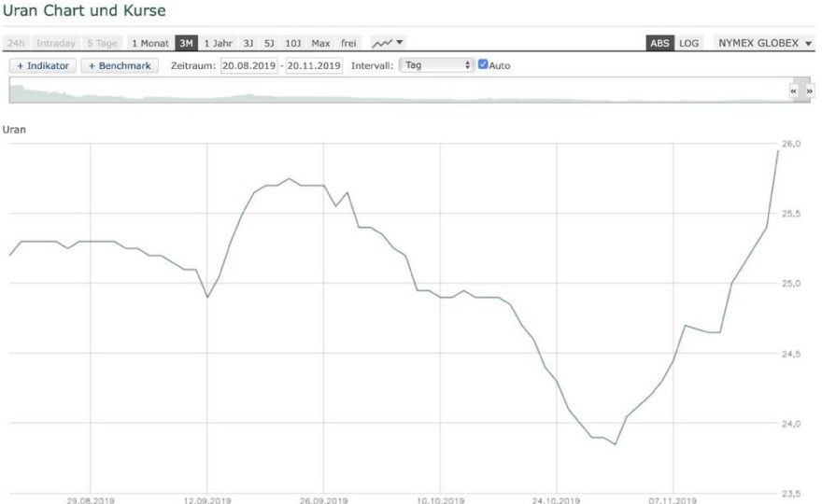Click the 12.09.2019 x-axis date label
This screenshot has width=822, height=504.
(207, 500)
